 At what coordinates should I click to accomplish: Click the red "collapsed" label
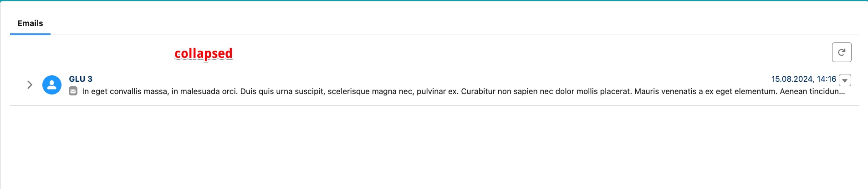203,53
